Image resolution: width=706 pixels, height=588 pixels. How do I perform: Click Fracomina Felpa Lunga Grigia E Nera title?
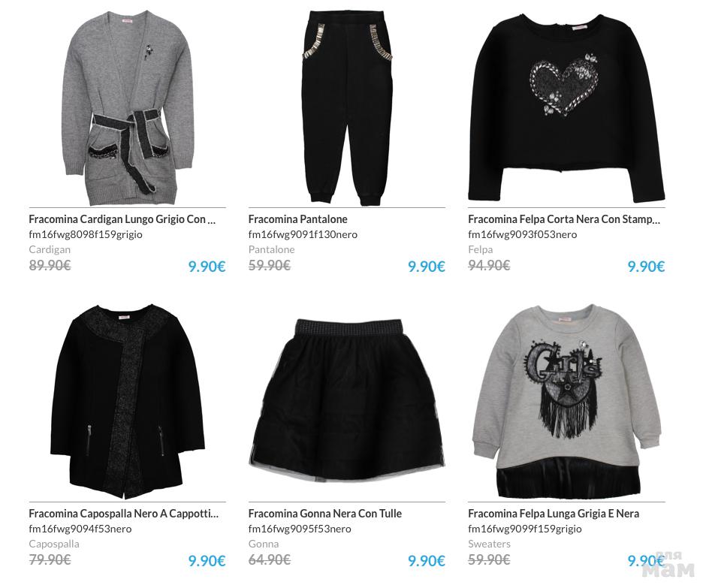click(554, 514)
